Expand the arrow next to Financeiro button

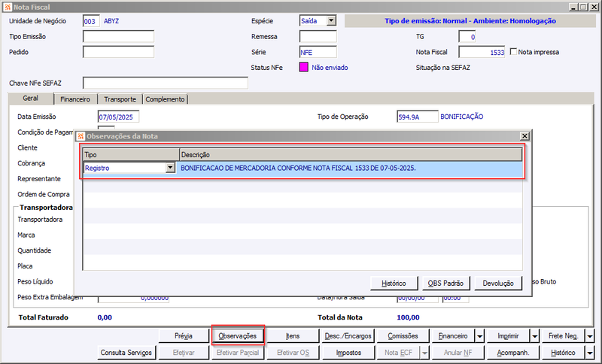480,336
